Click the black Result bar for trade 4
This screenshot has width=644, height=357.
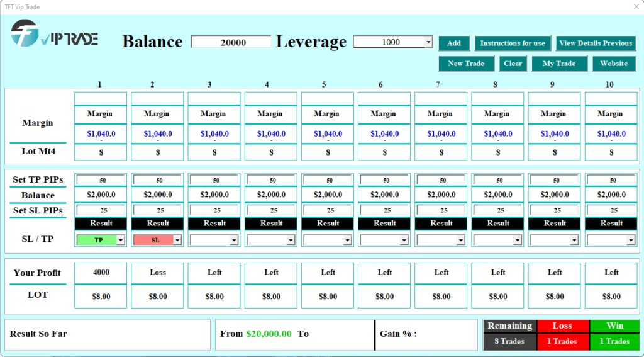(271, 223)
